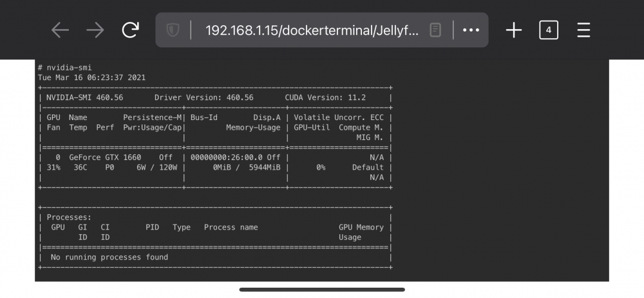This screenshot has width=644, height=298.
Task: Click 'CUDA Version: 11.2' text
Action: click(x=325, y=97)
